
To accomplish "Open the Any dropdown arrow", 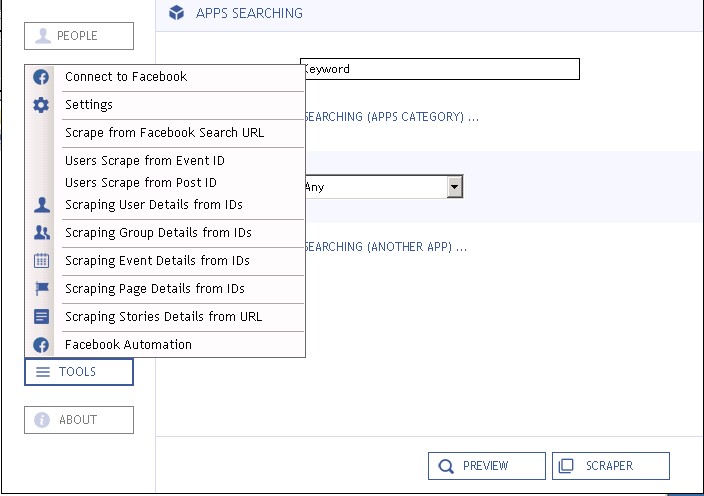I will coord(455,187).
